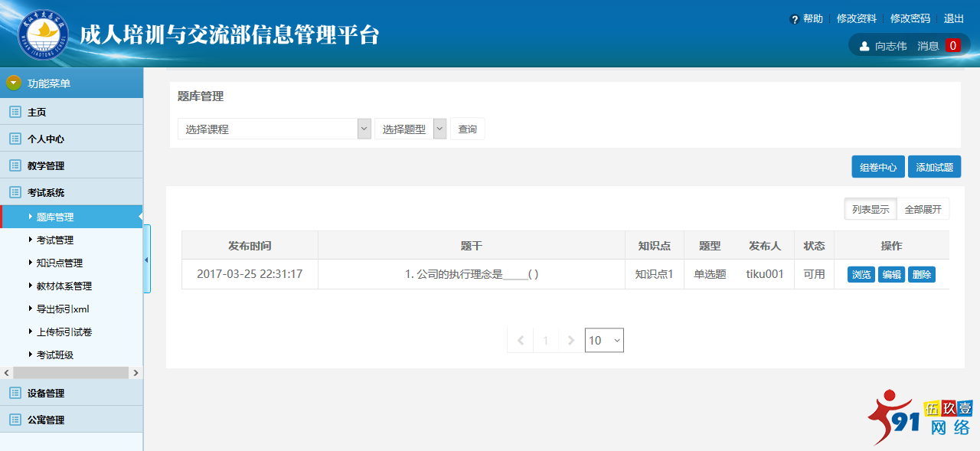The width and height of the screenshot is (980, 451).
Task: Click the 设备管理 sidebar icon
Action: (x=13, y=393)
